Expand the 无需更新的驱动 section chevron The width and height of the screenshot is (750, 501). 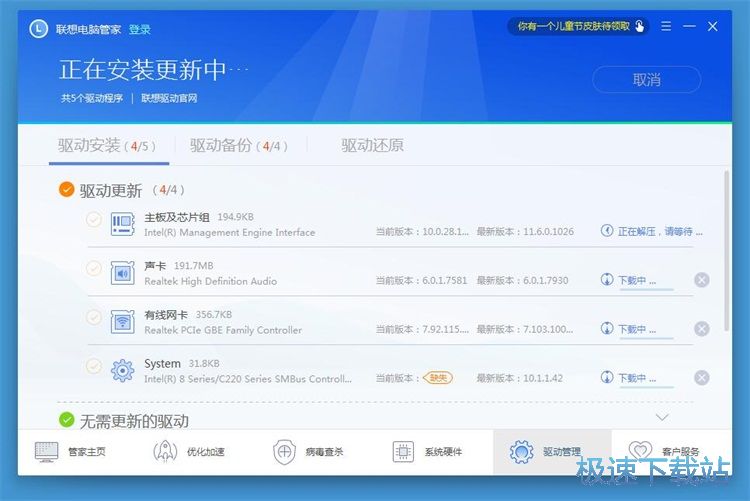tap(662, 418)
